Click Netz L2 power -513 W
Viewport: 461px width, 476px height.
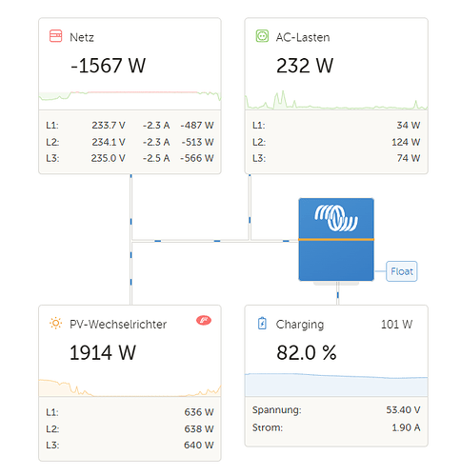pyautogui.click(x=197, y=142)
